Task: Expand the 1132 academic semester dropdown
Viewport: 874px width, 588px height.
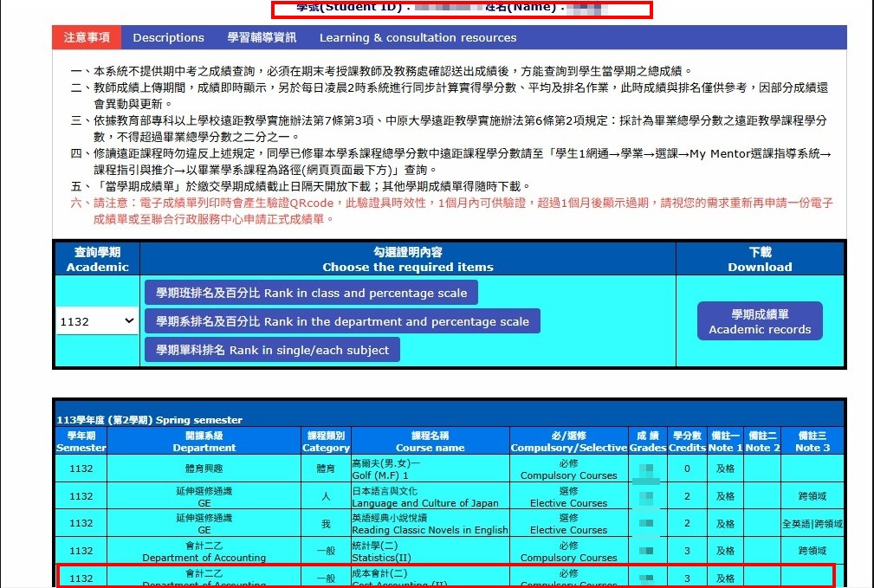Action: point(97,321)
